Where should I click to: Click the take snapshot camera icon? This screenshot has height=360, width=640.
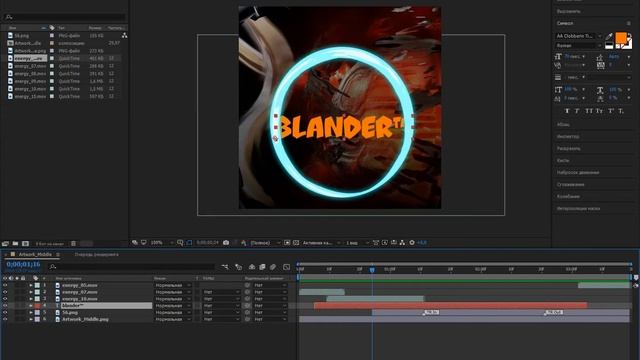(226, 242)
